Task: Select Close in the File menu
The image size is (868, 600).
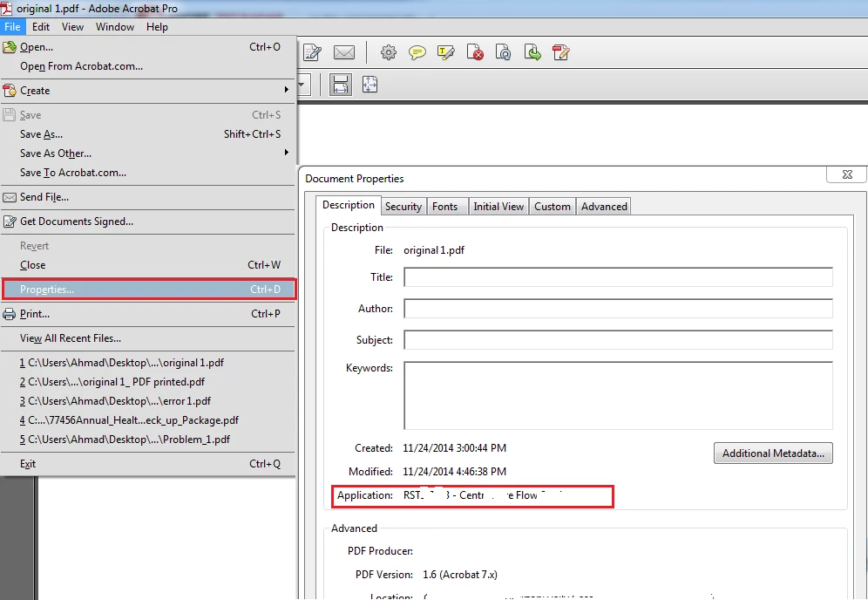Action: click(x=148, y=265)
